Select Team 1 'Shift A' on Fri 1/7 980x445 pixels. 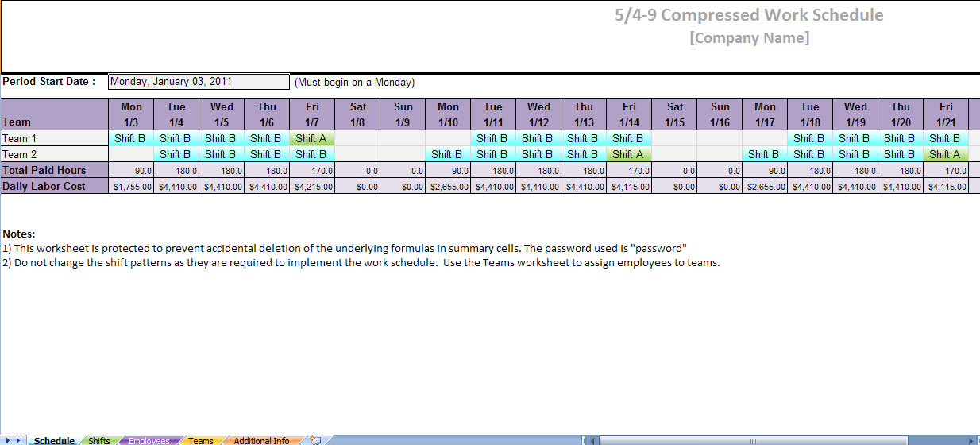point(312,138)
